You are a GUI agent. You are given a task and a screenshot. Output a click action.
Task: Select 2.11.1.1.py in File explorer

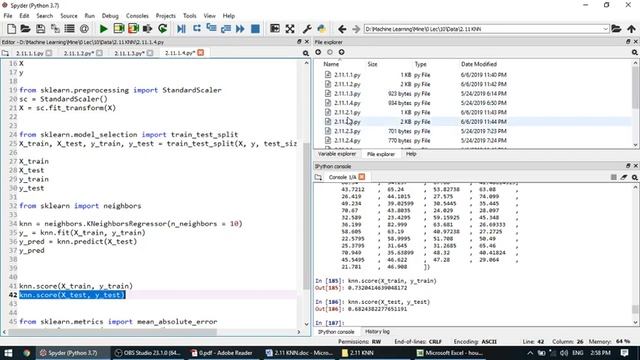[347, 75]
